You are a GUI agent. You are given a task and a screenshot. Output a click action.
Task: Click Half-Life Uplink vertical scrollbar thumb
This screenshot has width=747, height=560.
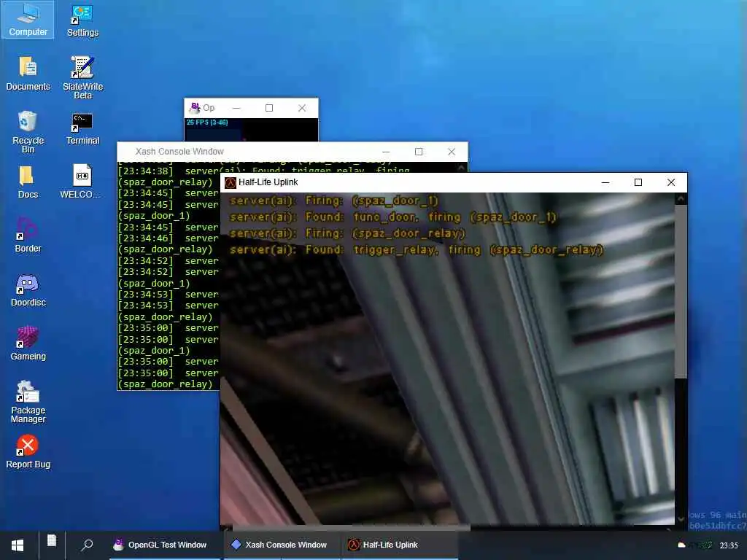coord(681,292)
